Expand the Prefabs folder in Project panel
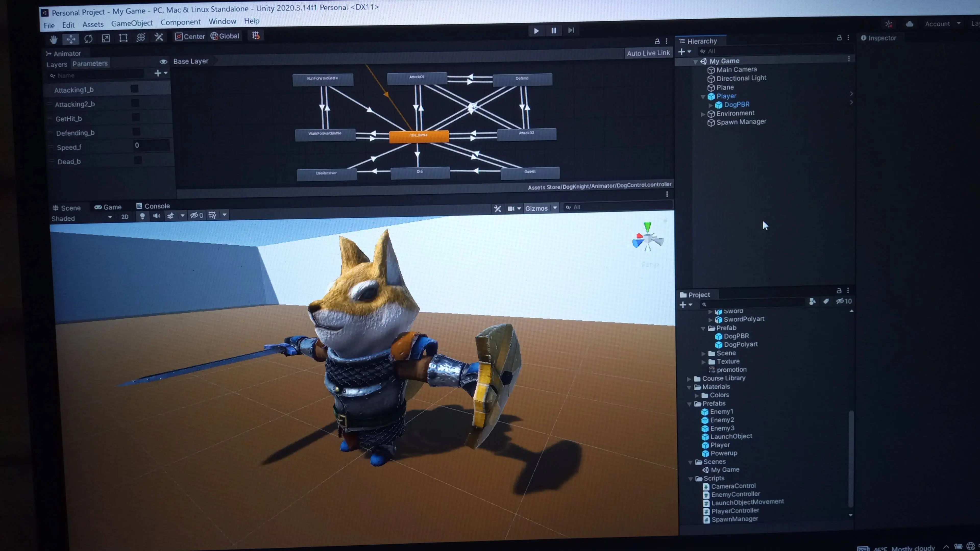Screen dimensions: 980x551 click(x=690, y=404)
